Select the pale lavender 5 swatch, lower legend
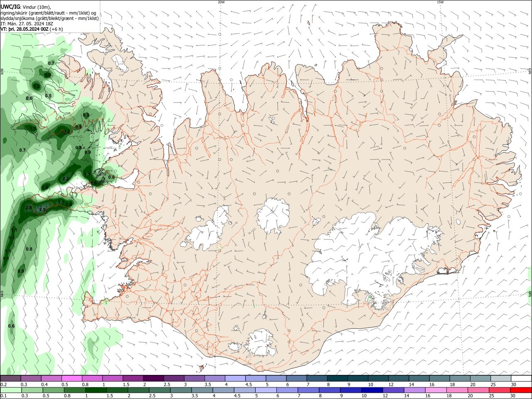The width and height of the screenshot is (532, 399). point(265,390)
